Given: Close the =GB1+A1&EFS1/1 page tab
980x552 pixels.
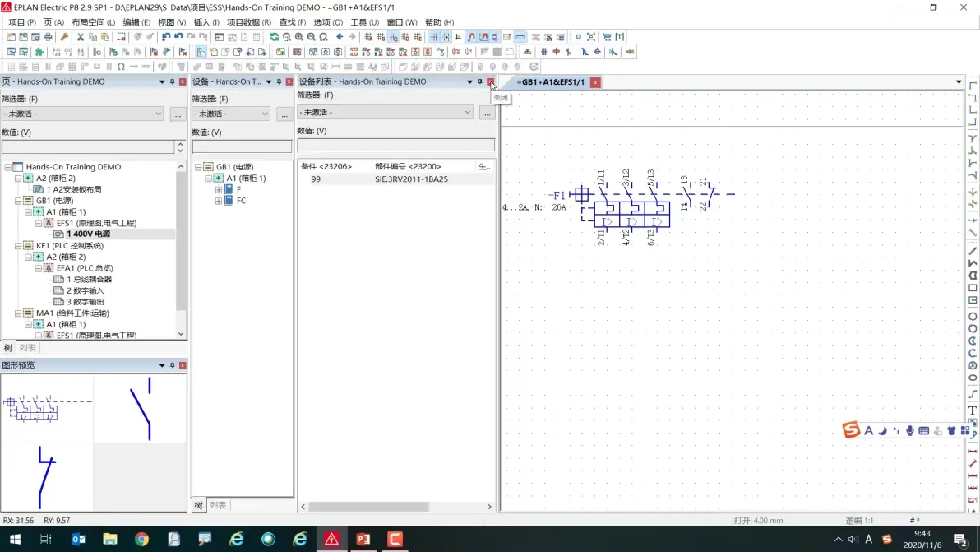Looking at the screenshot, I should [595, 82].
